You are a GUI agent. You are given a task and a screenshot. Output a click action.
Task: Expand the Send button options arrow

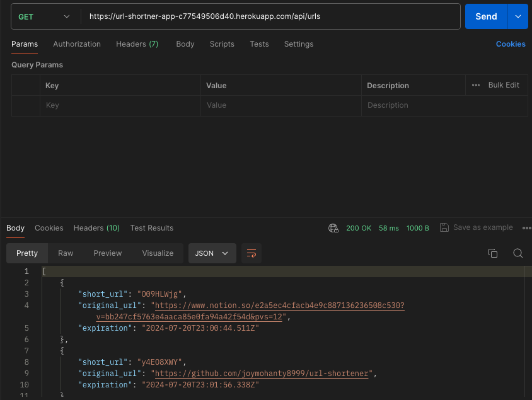pos(518,16)
